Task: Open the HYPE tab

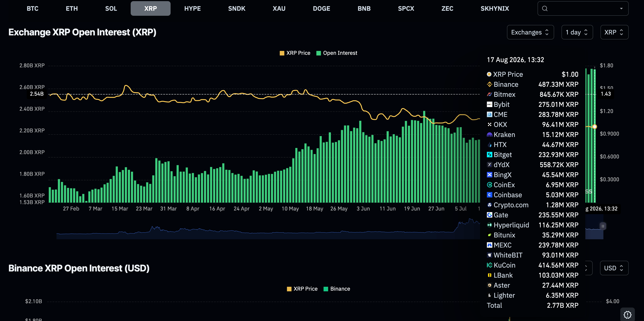Action: tap(192, 8)
